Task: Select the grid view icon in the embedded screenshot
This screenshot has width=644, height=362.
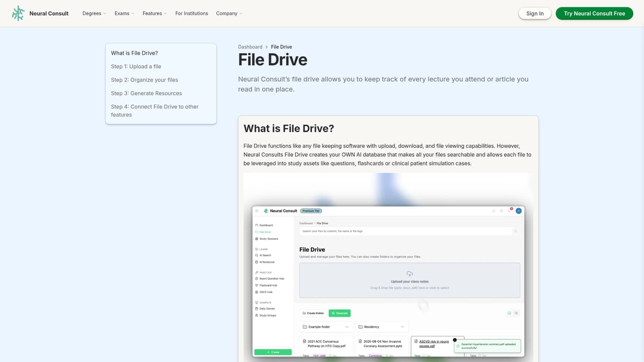Action: 509,313
